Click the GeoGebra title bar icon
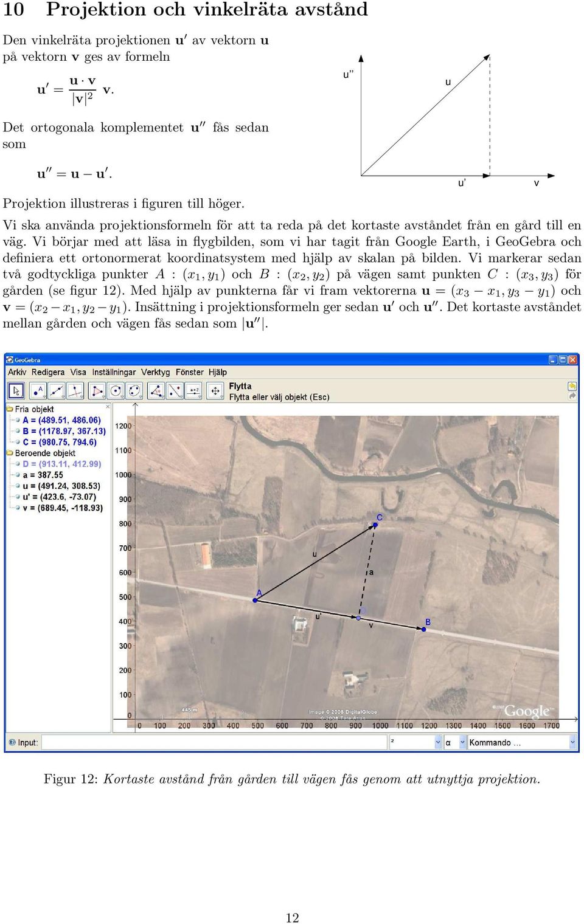Image resolution: width=584 pixels, height=924 pixels. pos(10,360)
